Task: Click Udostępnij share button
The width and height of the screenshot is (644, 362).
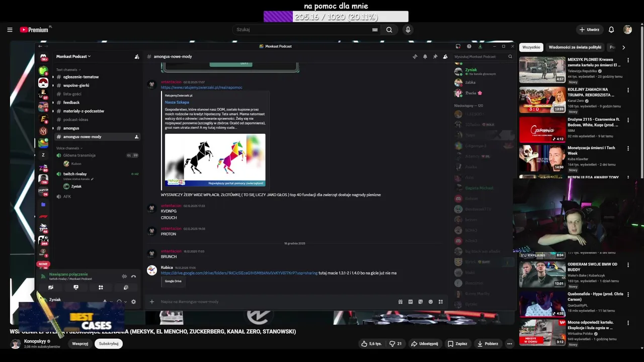Action: coord(424,344)
